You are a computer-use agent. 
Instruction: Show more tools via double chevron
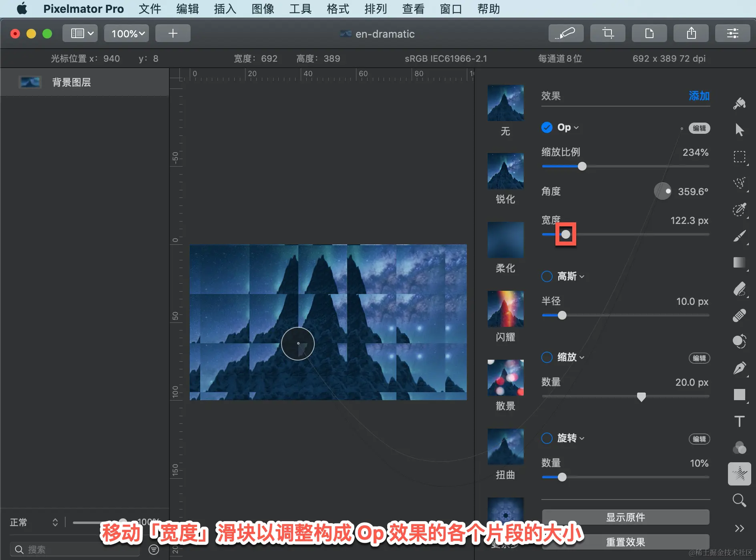click(739, 528)
